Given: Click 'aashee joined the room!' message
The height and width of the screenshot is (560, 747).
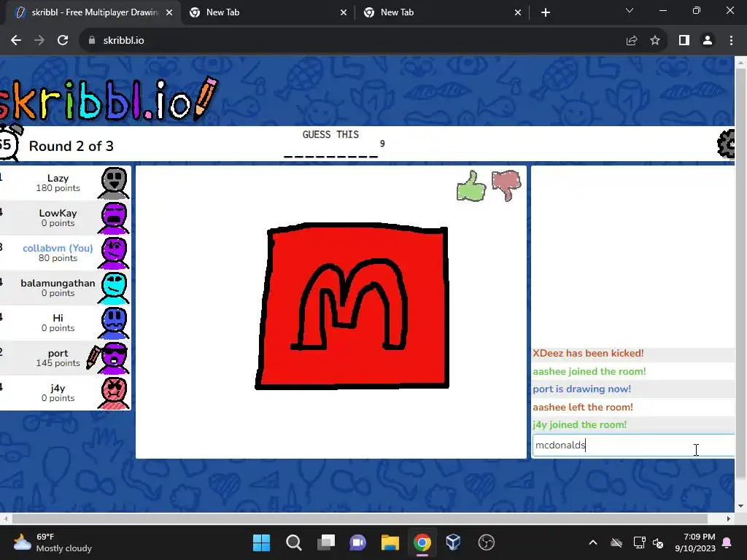Looking at the screenshot, I should 589,371.
